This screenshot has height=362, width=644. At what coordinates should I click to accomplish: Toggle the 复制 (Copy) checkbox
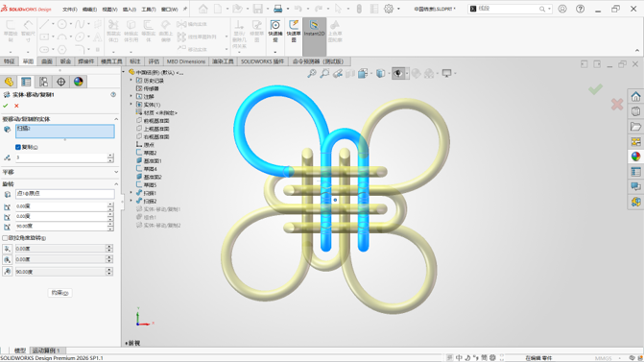[18, 147]
